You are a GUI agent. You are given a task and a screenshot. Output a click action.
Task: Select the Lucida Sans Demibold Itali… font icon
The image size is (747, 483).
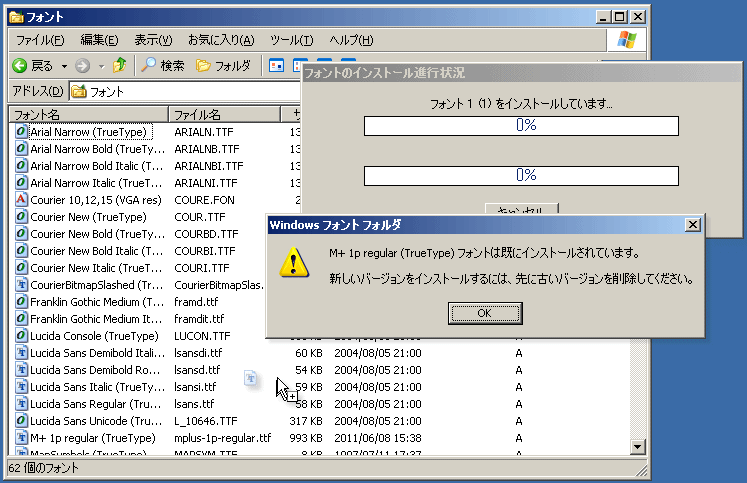click(21, 352)
